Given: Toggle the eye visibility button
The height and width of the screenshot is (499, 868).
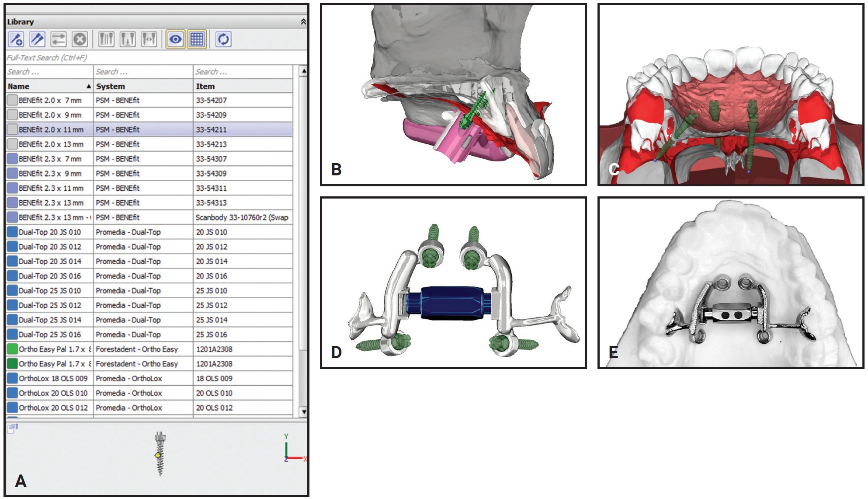Looking at the screenshot, I should 175,39.
